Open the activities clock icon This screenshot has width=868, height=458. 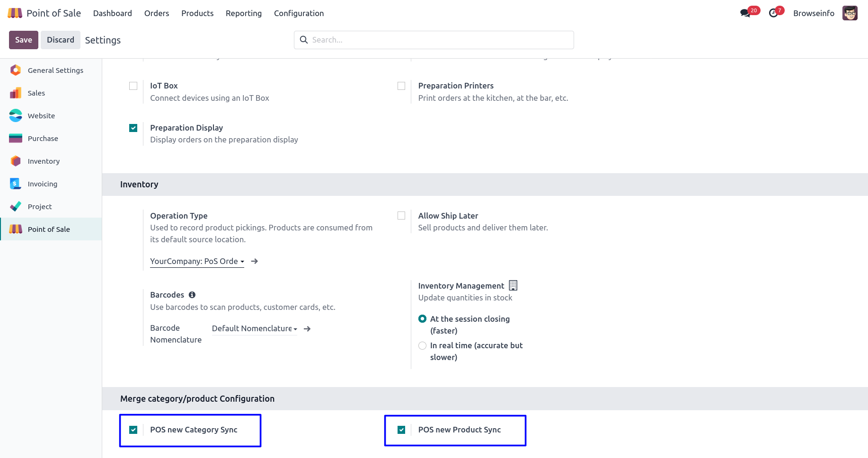773,13
